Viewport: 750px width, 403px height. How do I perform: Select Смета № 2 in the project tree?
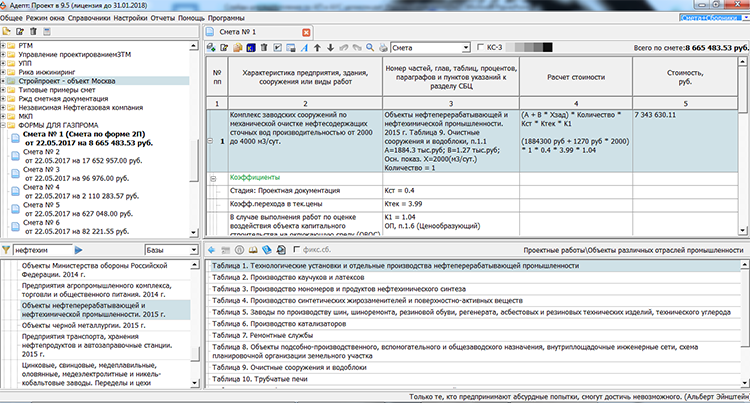[82, 156]
